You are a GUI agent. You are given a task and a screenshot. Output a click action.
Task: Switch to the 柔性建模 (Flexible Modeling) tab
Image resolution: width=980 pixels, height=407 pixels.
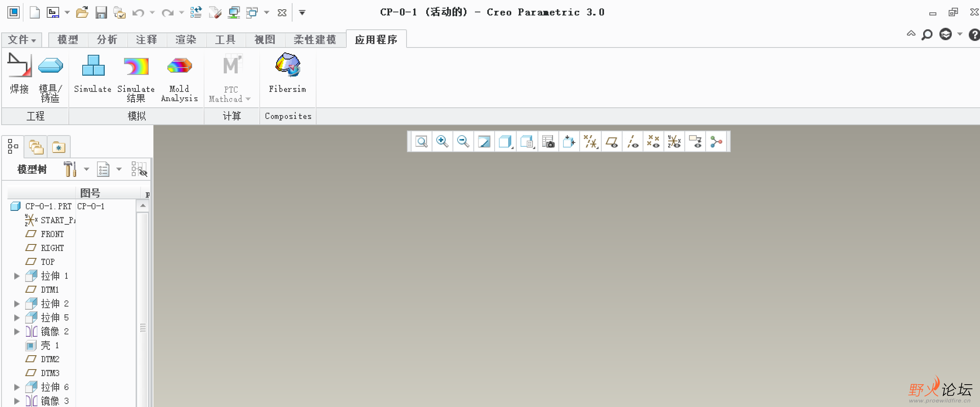point(315,40)
